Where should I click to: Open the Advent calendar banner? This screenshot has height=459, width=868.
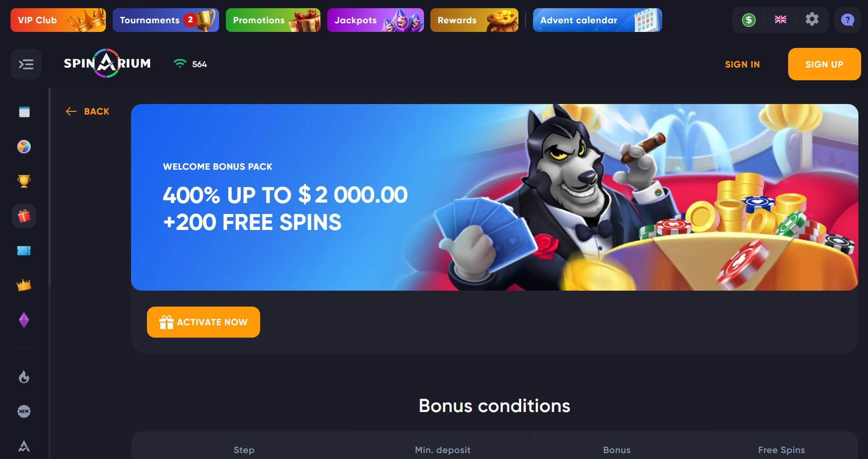[597, 20]
